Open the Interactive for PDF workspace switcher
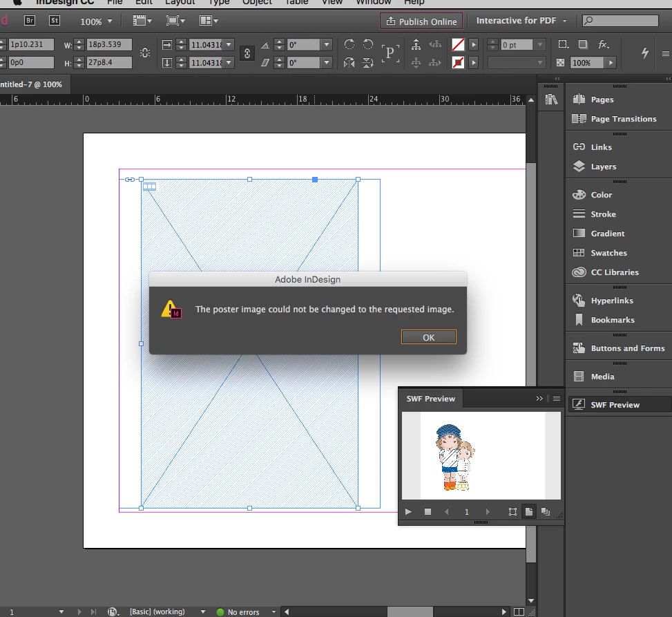The height and width of the screenshot is (617, 672). coord(521,21)
